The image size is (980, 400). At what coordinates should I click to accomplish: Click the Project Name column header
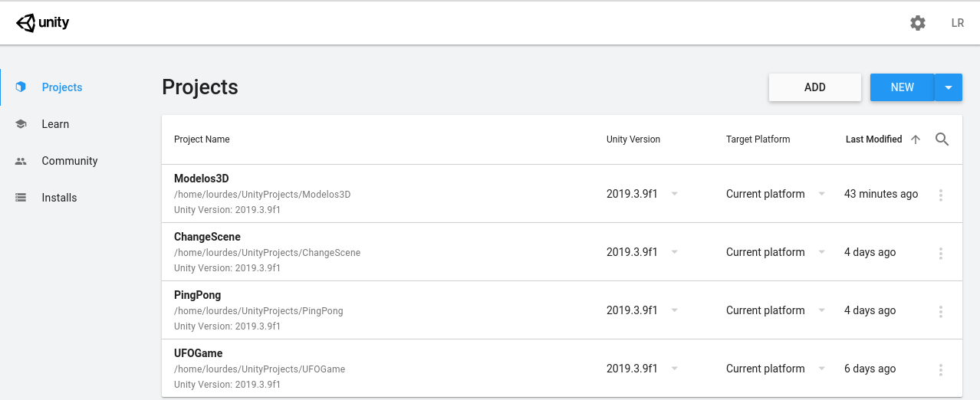pyautogui.click(x=202, y=139)
